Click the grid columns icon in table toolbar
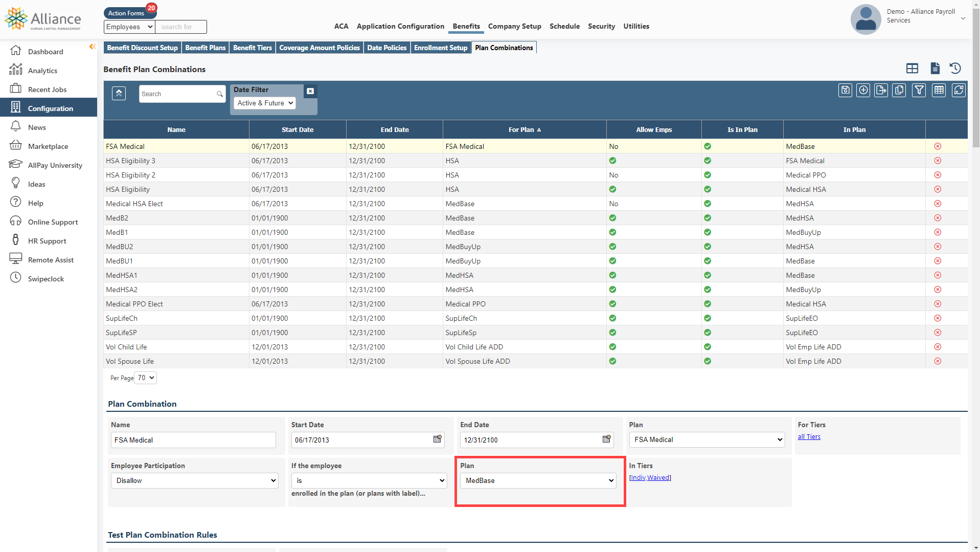Screen dimensions: 980x552 tap(939, 91)
